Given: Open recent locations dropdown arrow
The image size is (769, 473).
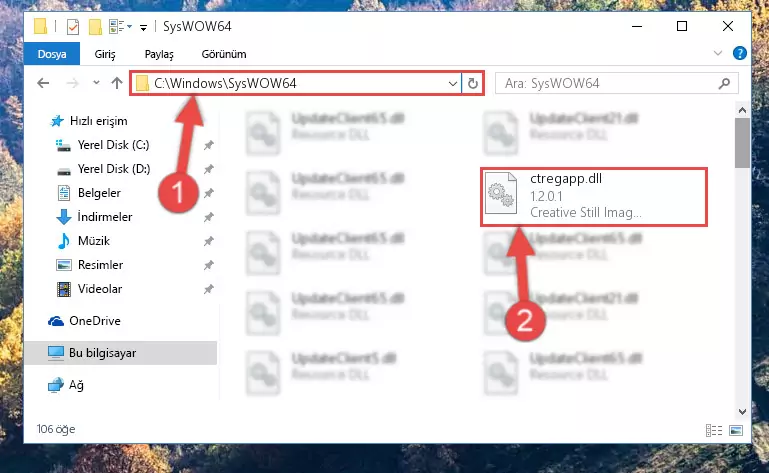Looking at the screenshot, I should [96, 82].
